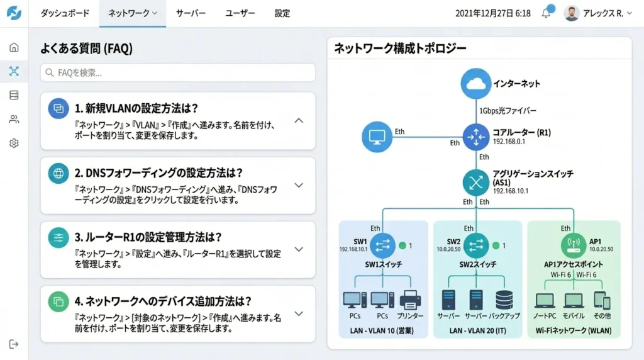Open the servers icon in the sidebar
Viewport: 644px width, 360px height.
(14, 95)
